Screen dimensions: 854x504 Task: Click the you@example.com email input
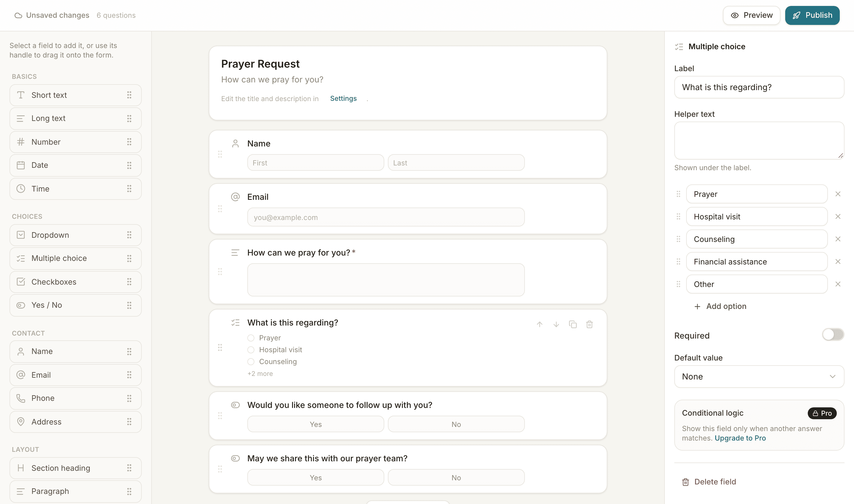(386, 217)
